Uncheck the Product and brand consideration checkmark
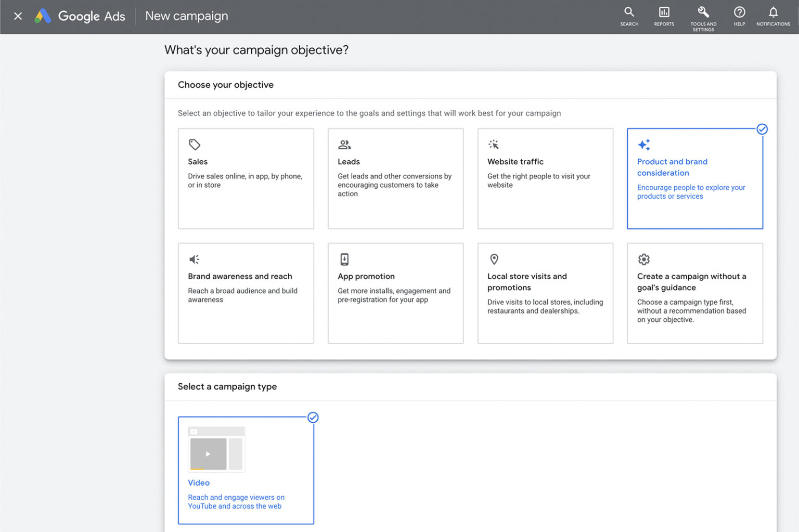799x532 pixels. [762, 129]
